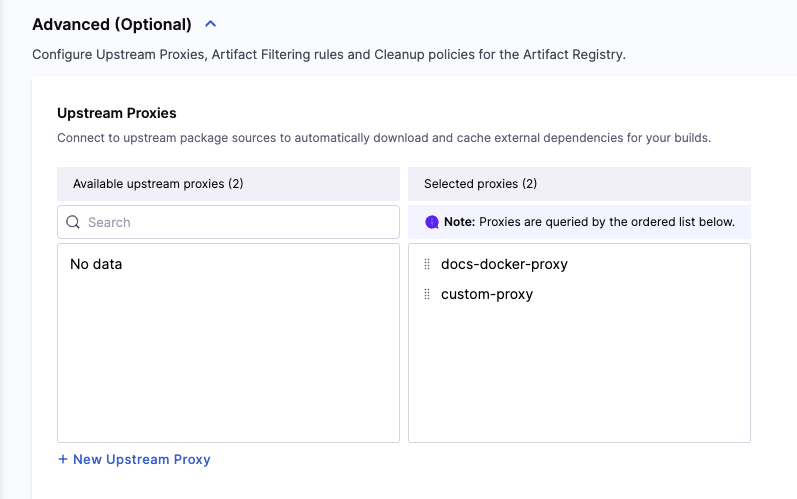Click the Advanced (Optional) section title
Screen dimensions: 797x499
coord(112,24)
